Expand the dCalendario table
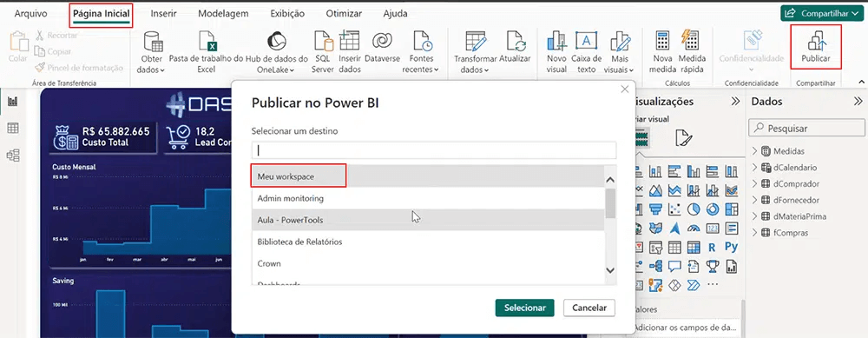Screen dimensions: 868x338 pyautogui.click(x=754, y=168)
